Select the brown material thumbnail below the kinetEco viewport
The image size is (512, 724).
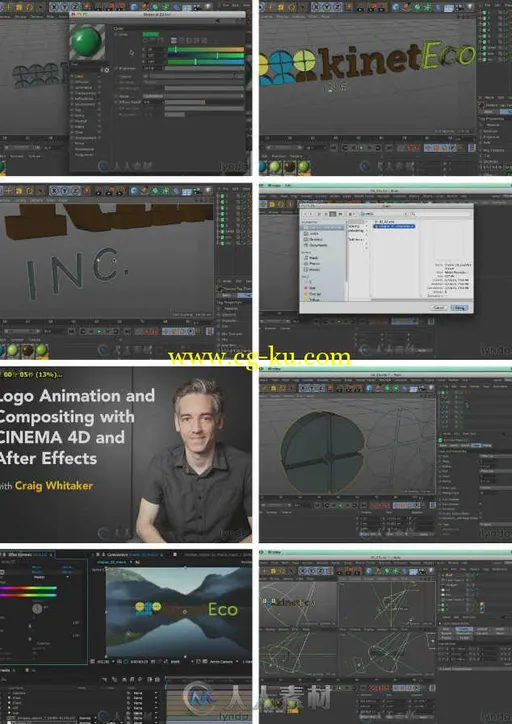pyautogui.click(x=289, y=167)
